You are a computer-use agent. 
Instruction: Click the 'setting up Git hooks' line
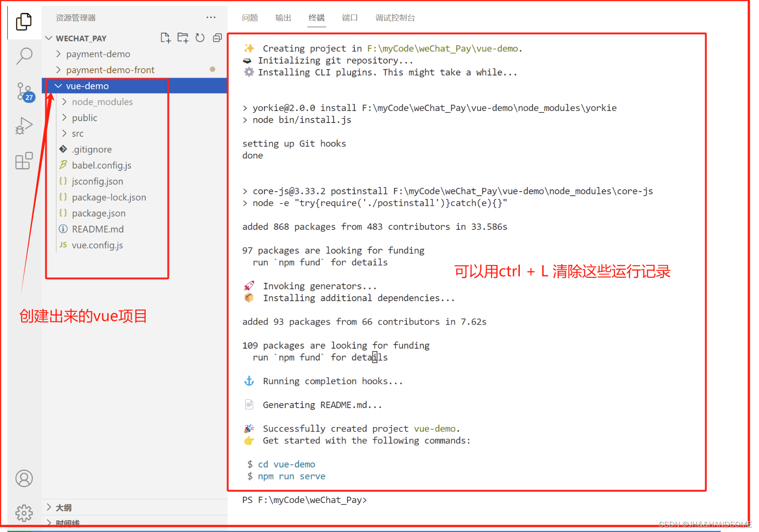294,143
